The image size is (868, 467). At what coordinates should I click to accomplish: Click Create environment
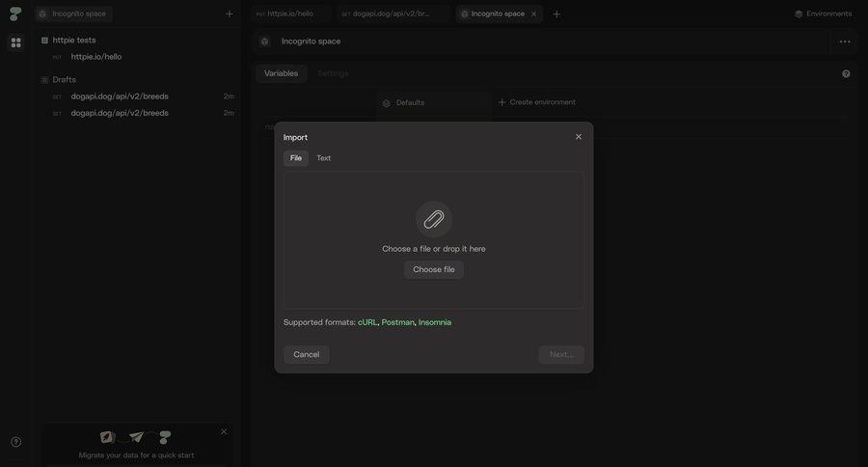coord(536,102)
